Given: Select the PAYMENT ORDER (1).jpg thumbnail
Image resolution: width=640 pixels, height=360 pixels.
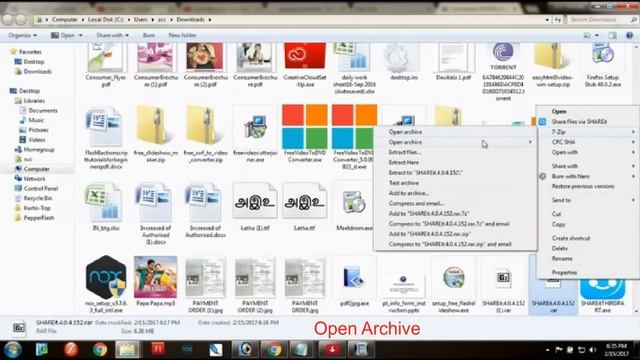Looking at the screenshot, I should 205,278.
